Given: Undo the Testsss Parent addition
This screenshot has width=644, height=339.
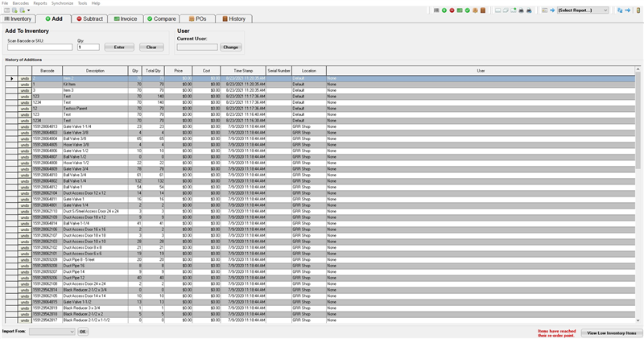Looking at the screenshot, I should click(25, 109).
